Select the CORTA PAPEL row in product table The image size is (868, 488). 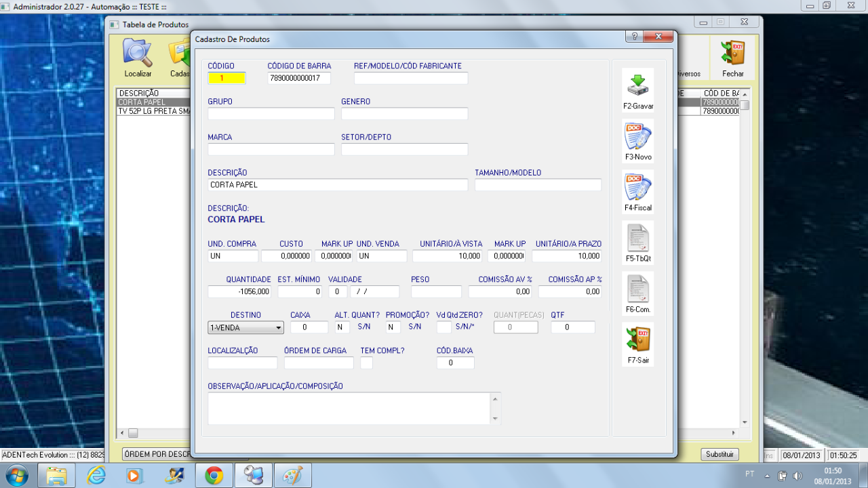point(153,102)
